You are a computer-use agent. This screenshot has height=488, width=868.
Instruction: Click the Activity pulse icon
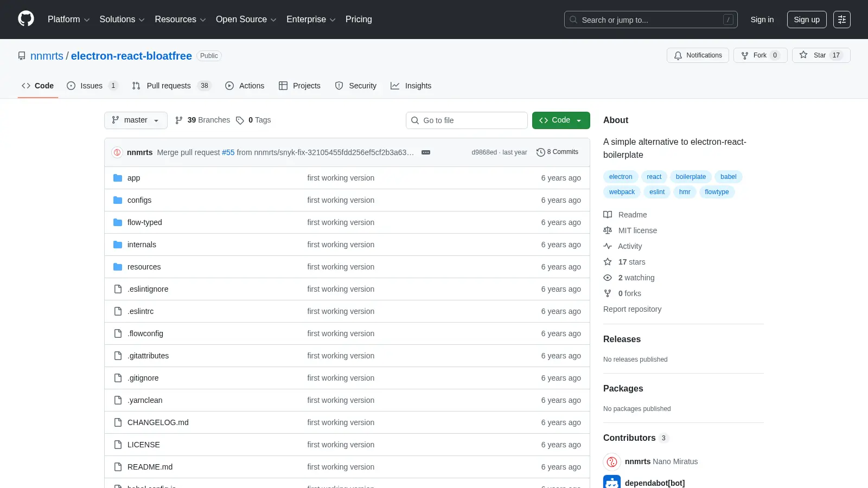tap(608, 246)
